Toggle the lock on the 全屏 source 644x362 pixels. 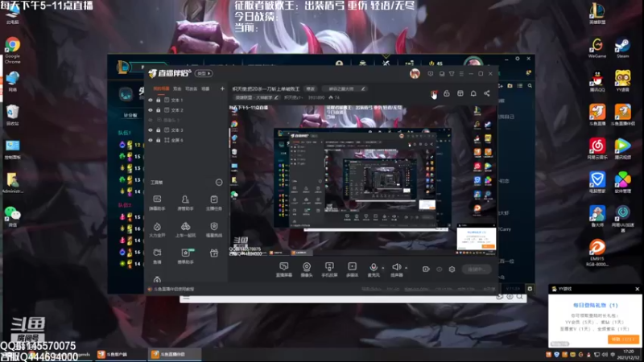click(158, 140)
